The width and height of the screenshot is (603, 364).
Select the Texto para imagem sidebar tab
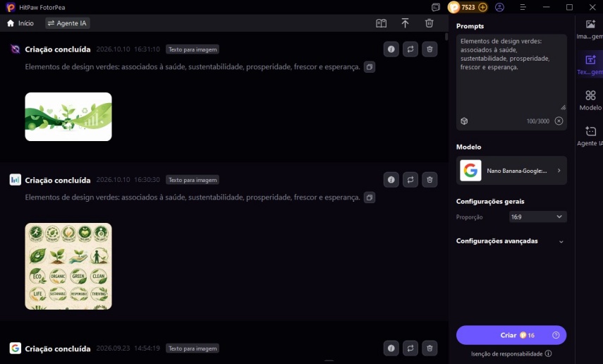pos(590,65)
